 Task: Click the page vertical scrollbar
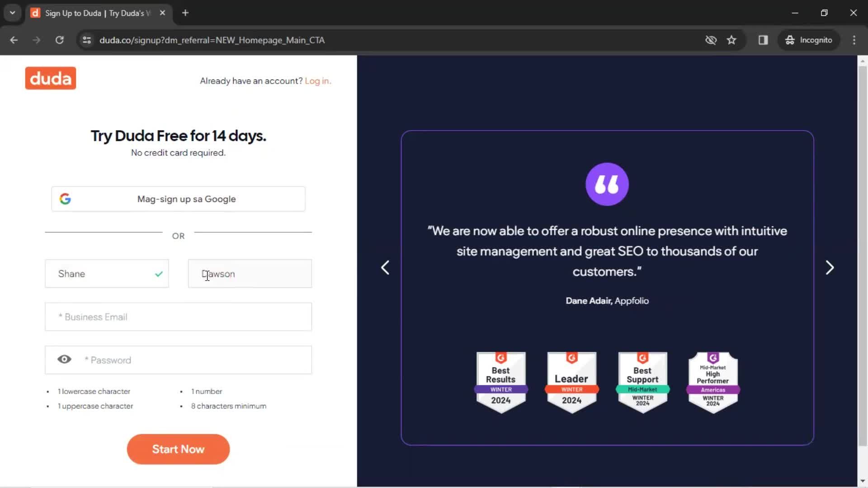[863, 255]
